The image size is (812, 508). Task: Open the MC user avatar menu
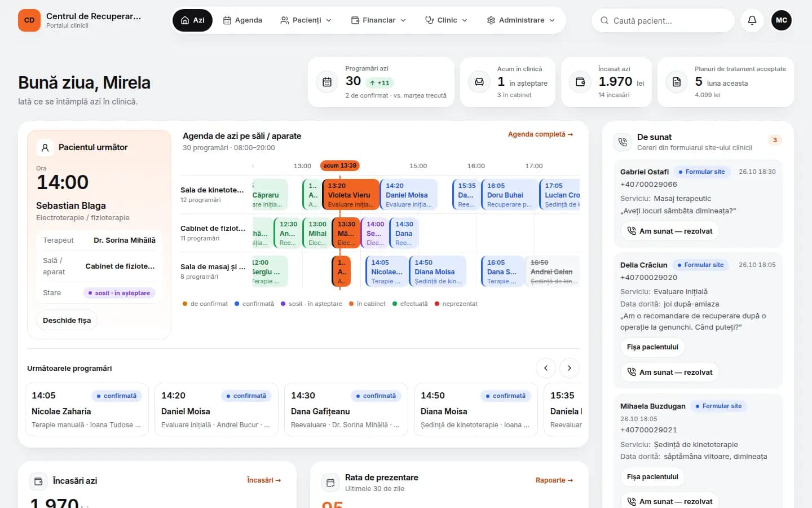coord(782,20)
